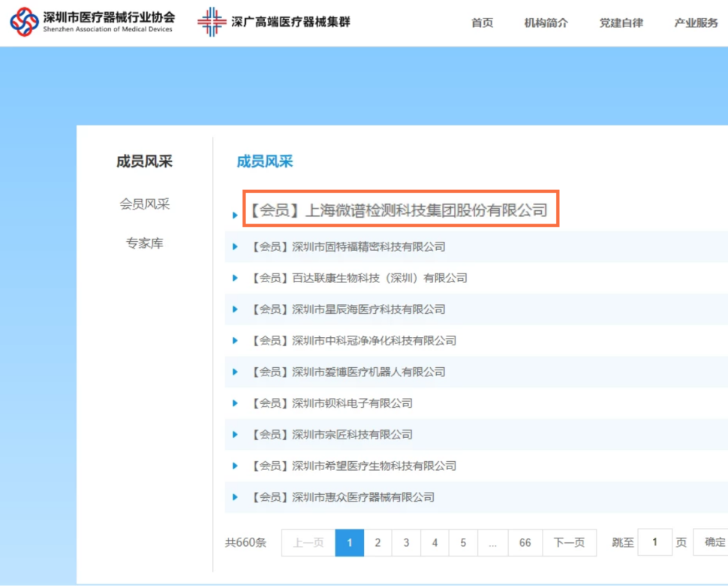The height and width of the screenshot is (588, 728).
Task: Go to last pagination page 66
Action: [525, 542]
